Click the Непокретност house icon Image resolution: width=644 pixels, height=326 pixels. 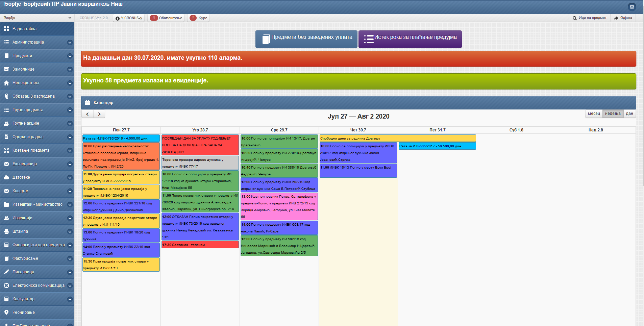[6, 83]
